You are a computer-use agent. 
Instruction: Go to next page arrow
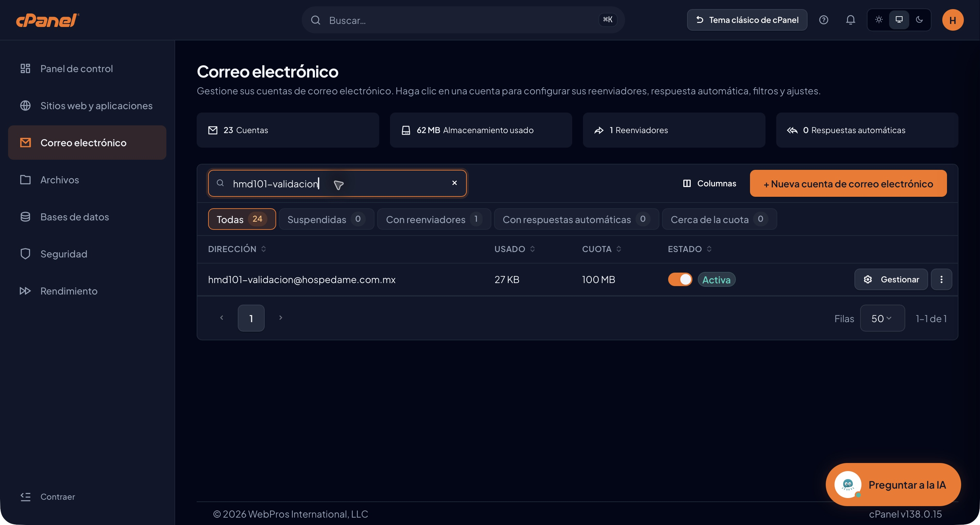pyautogui.click(x=281, y=318)
